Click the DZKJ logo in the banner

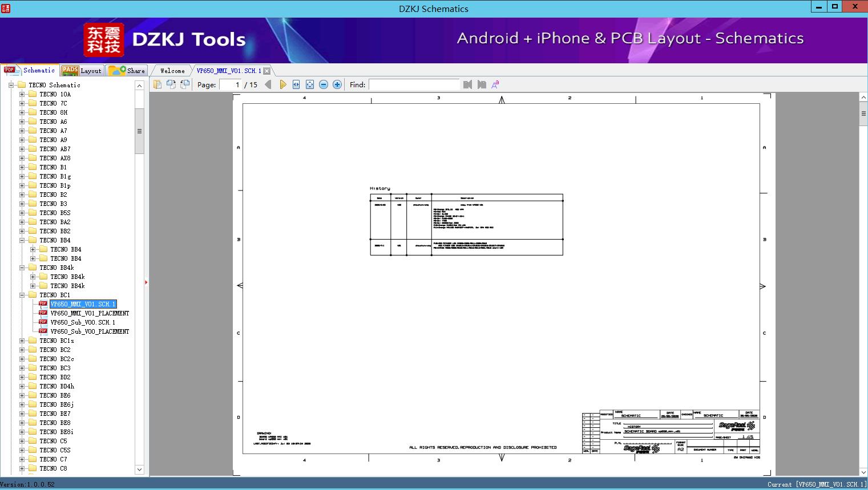[x=104, y=40]
